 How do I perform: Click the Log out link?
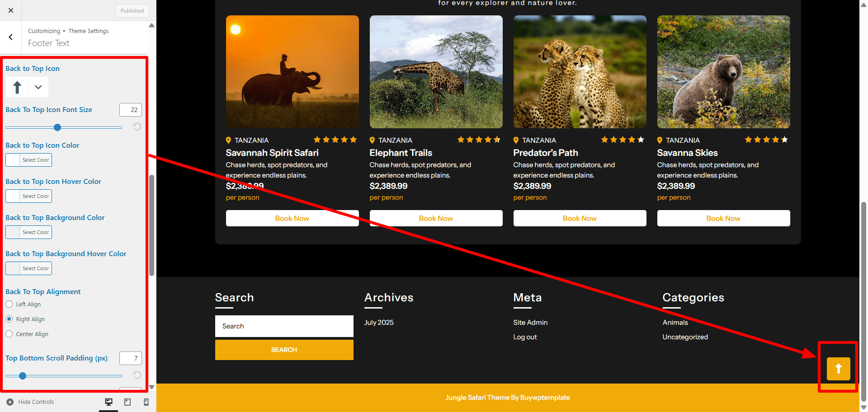525,337
